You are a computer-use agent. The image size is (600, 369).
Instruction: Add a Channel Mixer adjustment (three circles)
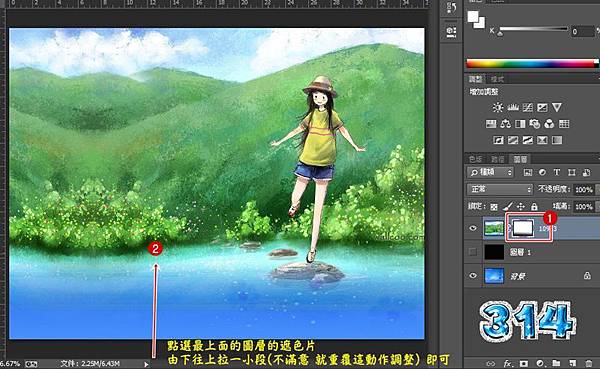point(549,124)
